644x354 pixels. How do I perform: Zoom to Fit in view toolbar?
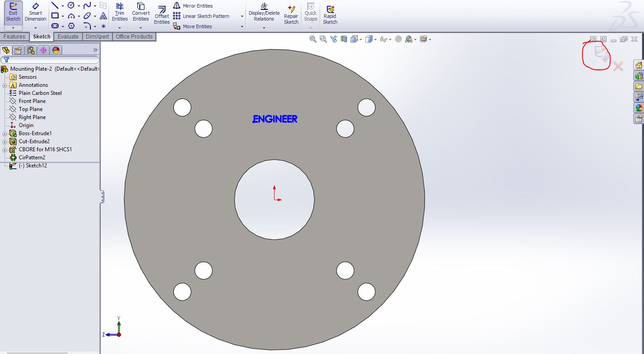coord(313,39)
